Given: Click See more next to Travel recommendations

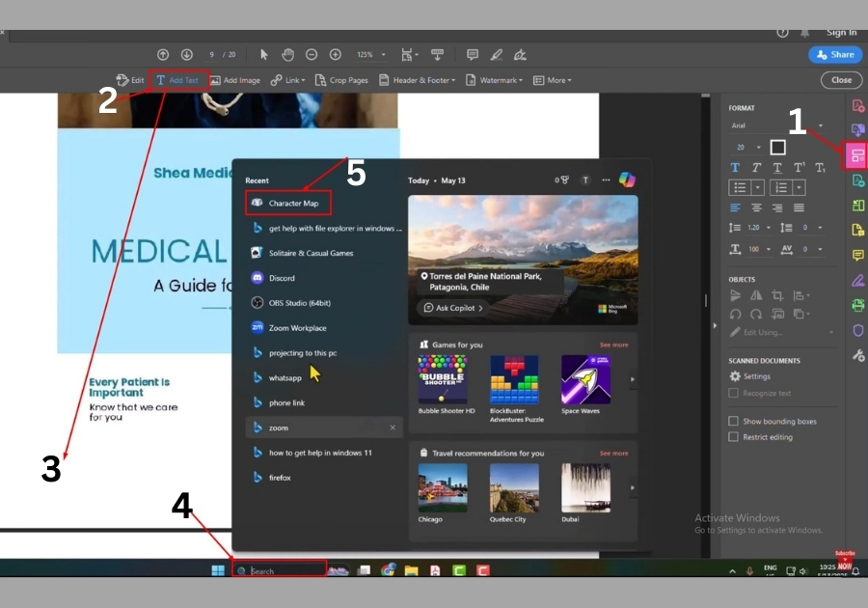Looking at the screenshot, I should point(614,454).
